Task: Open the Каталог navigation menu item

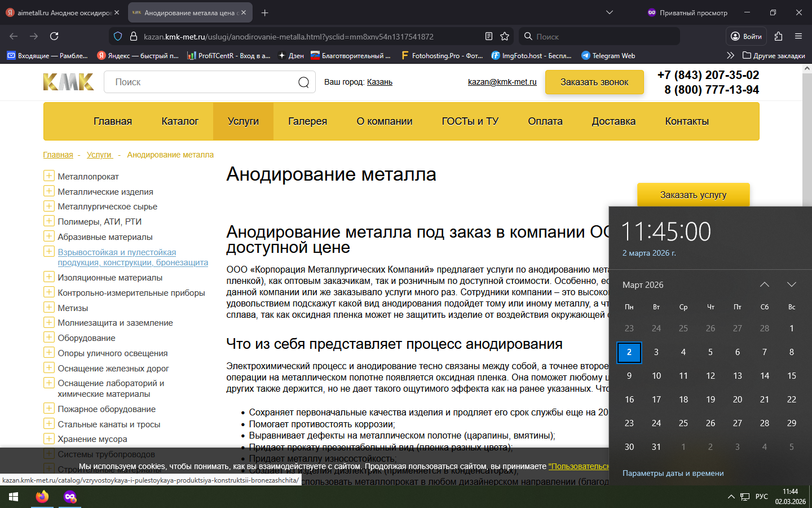Action: coord(180,121)
